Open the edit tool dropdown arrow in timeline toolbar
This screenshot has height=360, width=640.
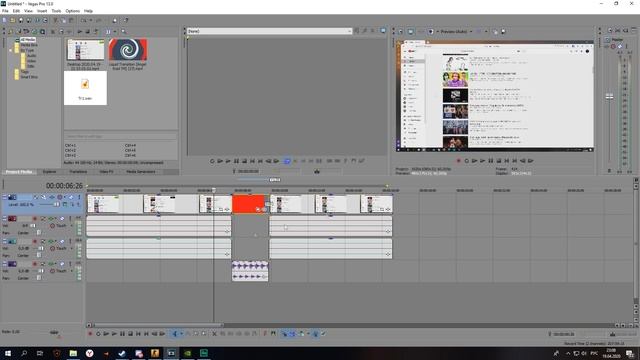pos(181,334)
